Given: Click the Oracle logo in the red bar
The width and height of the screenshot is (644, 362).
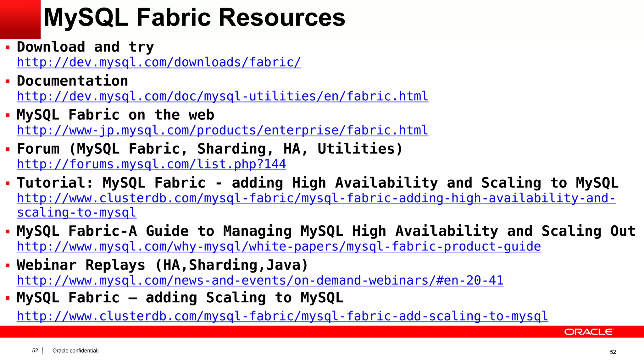Looking at the screenshot, I should (589, 332).
